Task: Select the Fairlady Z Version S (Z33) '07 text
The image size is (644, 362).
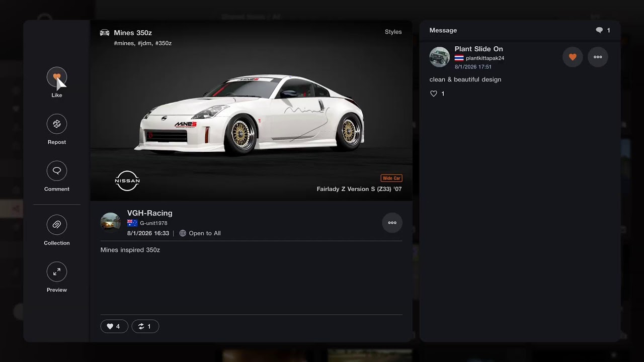Action: pyautogui.click(x=359, y=189)
